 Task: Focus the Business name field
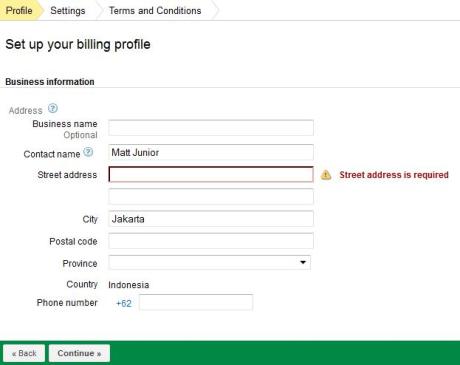pos(211,128)
